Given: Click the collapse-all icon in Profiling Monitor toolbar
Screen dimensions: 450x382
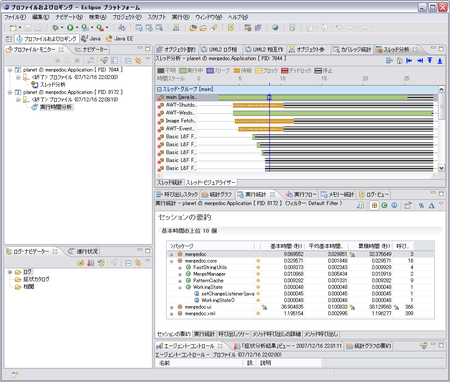Looking at the screenshot, I should coord(128,60).
